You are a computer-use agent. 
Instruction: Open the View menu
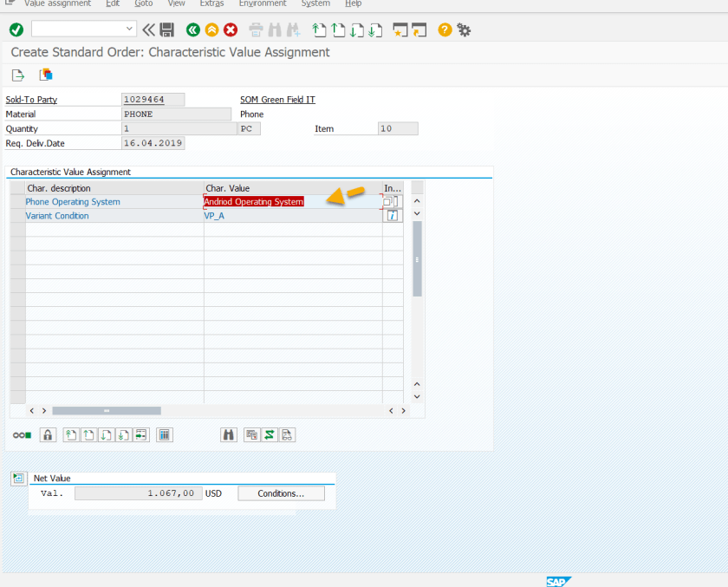coord(177,3)
